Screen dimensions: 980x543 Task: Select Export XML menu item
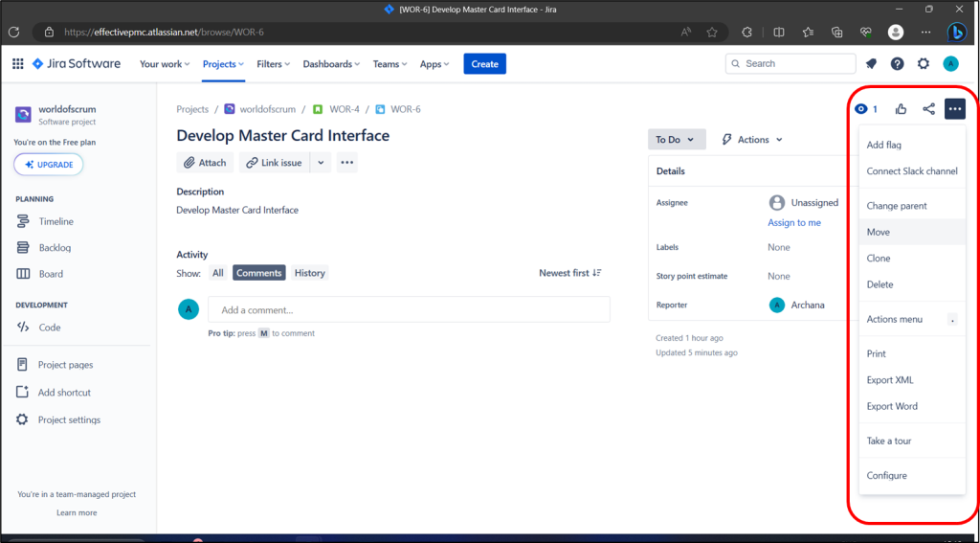[912, 380]
